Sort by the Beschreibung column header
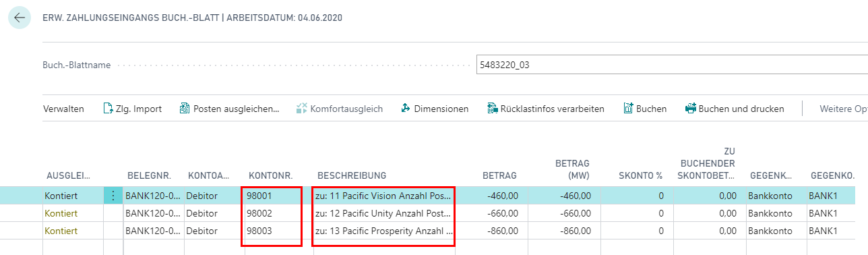The width and height of the screenshot is (868, 255). pos(352,176)
